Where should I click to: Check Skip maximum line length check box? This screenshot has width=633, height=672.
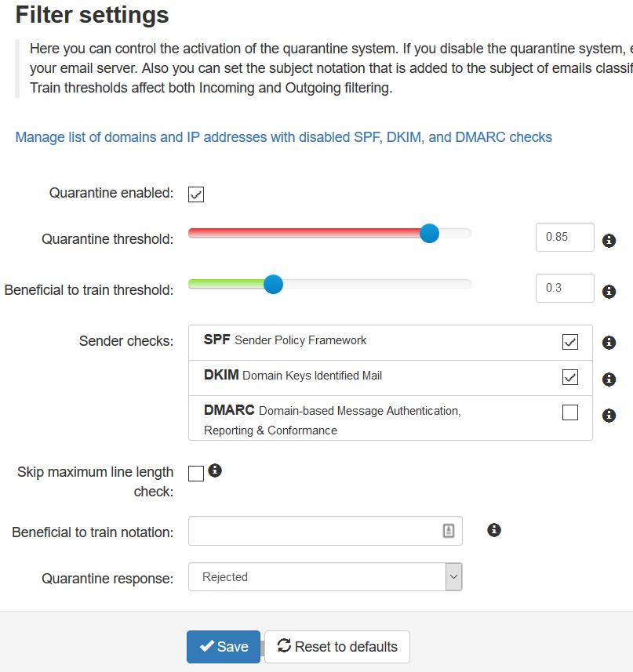click(196, 474)
